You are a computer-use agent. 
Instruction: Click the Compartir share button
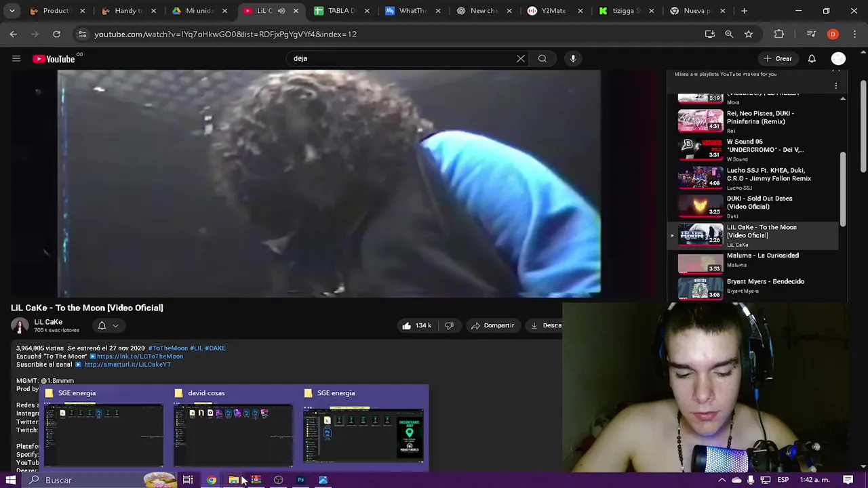pyautogui.click(x=493, y=325)
